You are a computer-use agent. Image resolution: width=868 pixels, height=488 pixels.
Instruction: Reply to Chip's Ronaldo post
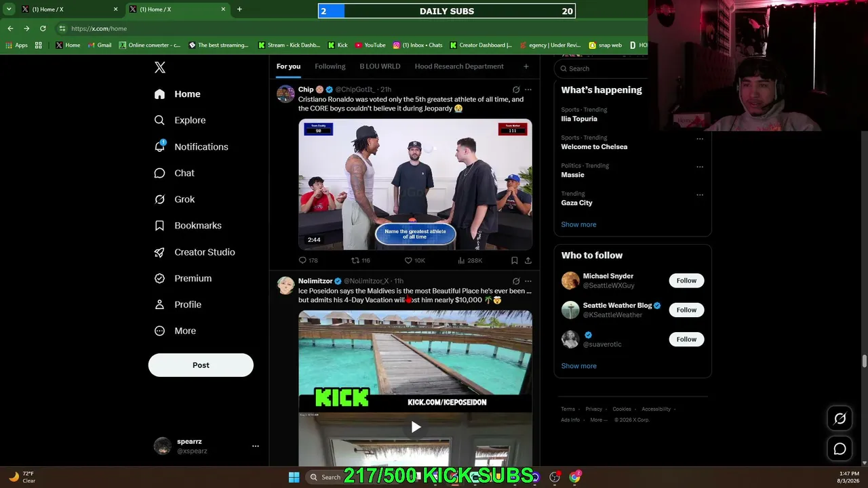308,260
